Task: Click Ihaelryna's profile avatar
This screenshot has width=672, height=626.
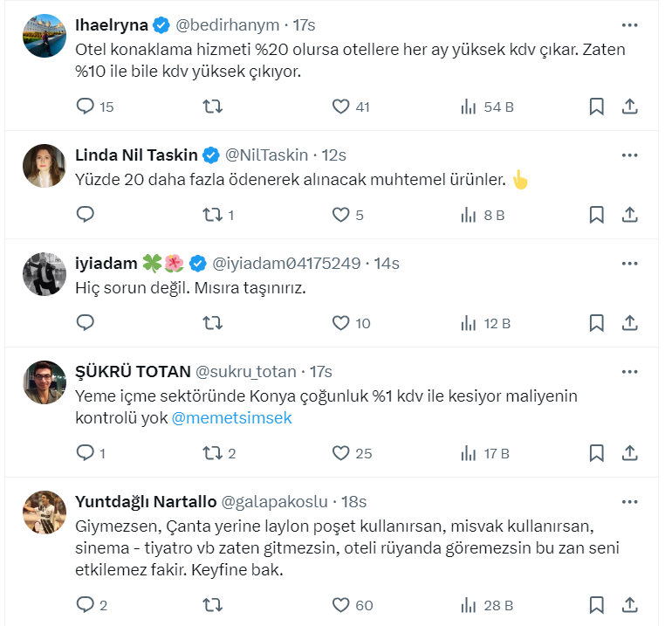Action: tap(45, 36)
